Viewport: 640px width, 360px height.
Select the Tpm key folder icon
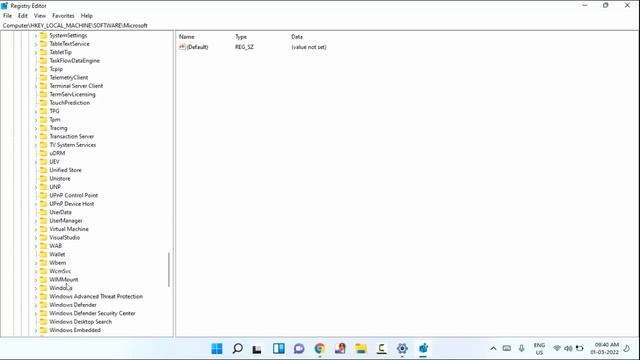(43, 120)
